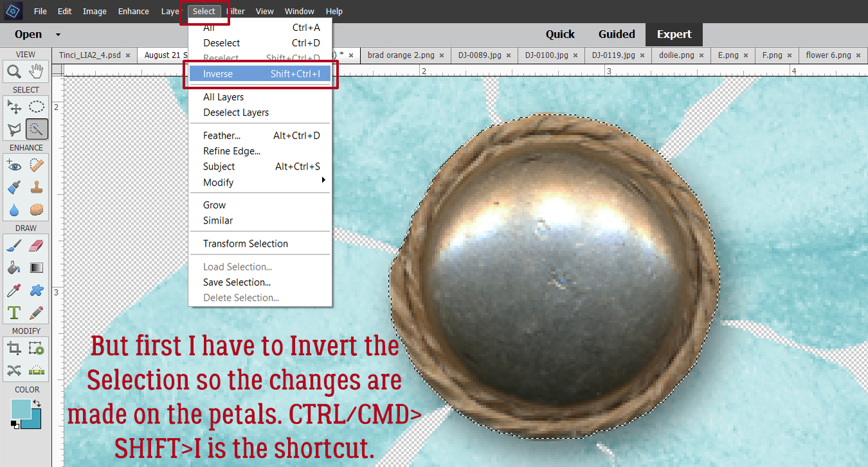Choose Grow from the Select menu
The width and height of the screenshot is (868, 467).
[260, 205]
